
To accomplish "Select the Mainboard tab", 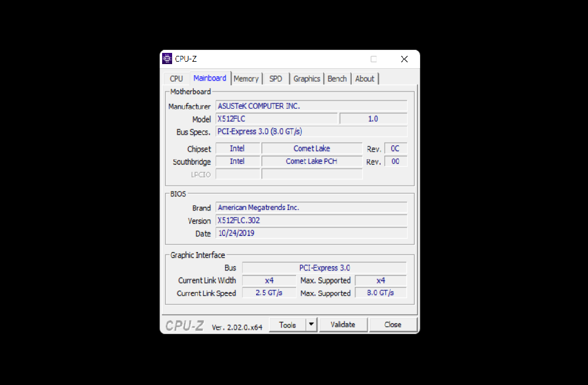I will coord(210,78).
